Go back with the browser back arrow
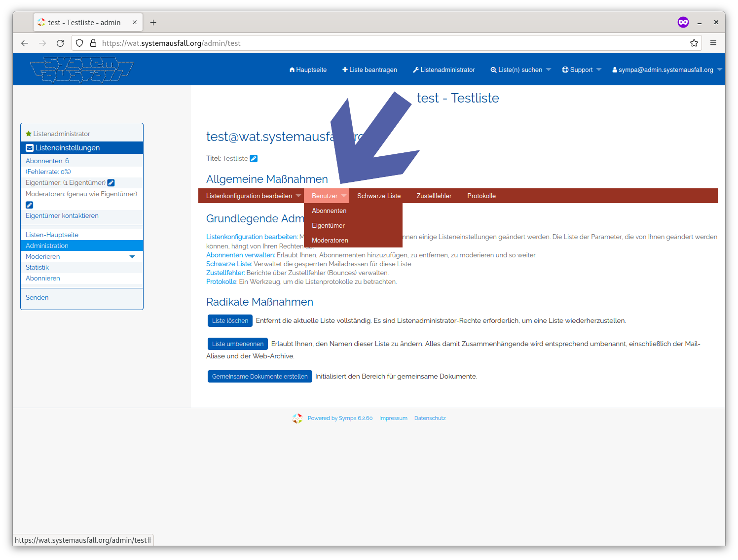The image size is (738, 560). tap(25, 43)
